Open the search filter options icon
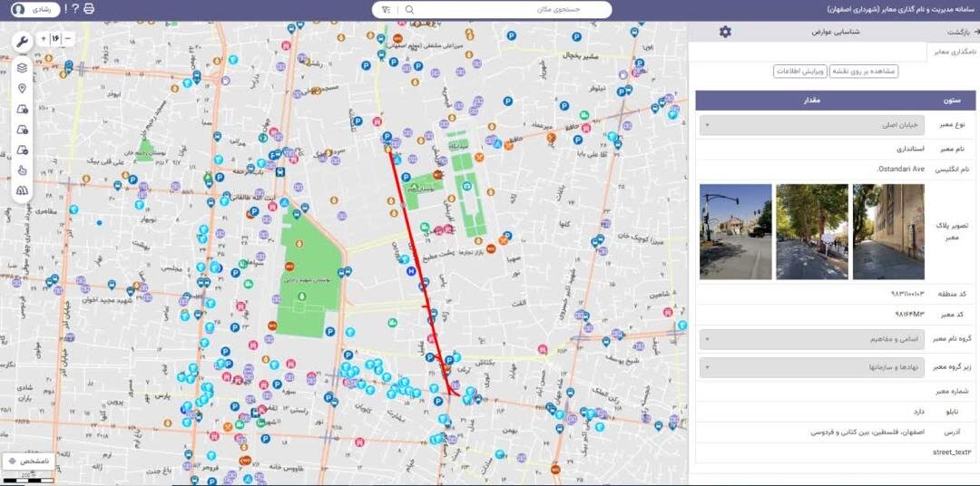The width and height of the screenshot is (980, 486). coord(387,9)
